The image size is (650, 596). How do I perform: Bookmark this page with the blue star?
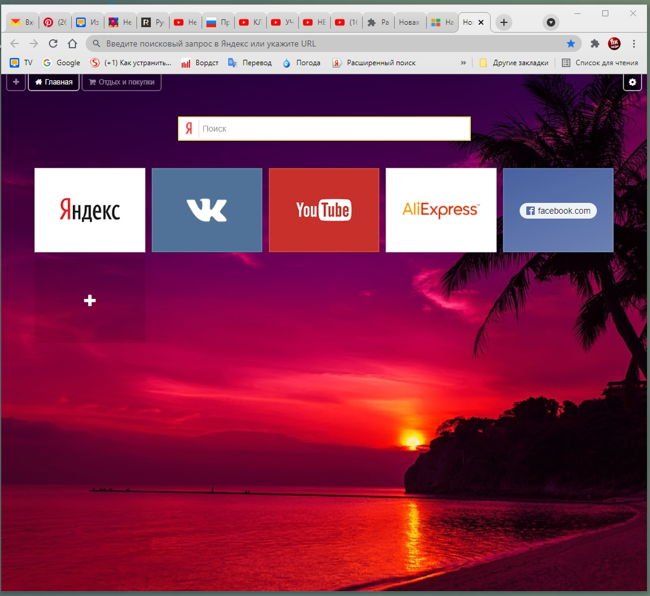pos(571,44)
